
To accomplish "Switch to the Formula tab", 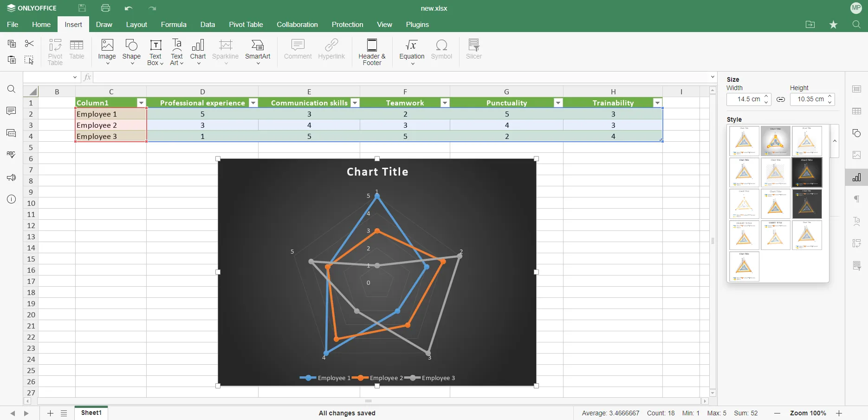I will pos(174,25).
